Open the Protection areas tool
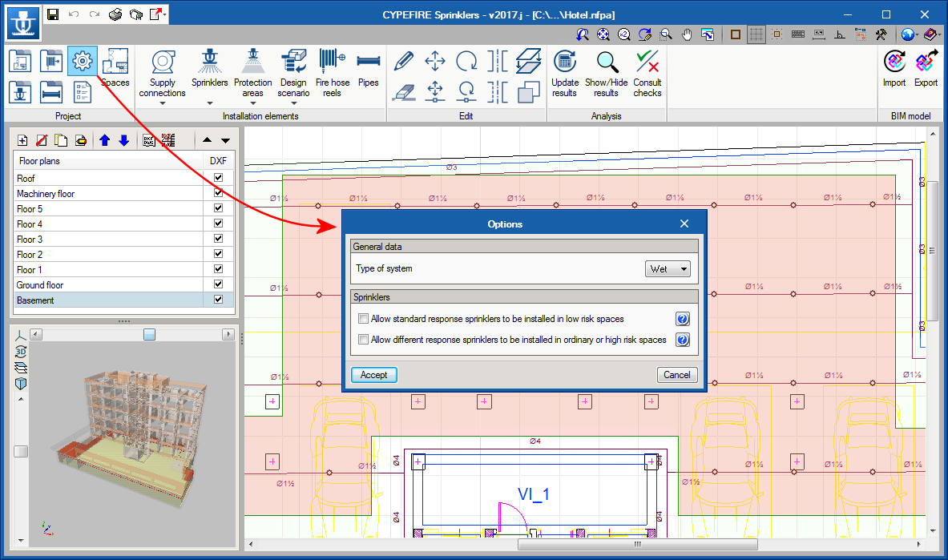The height and width of the screenshot is (560, 948). (253, 62)
